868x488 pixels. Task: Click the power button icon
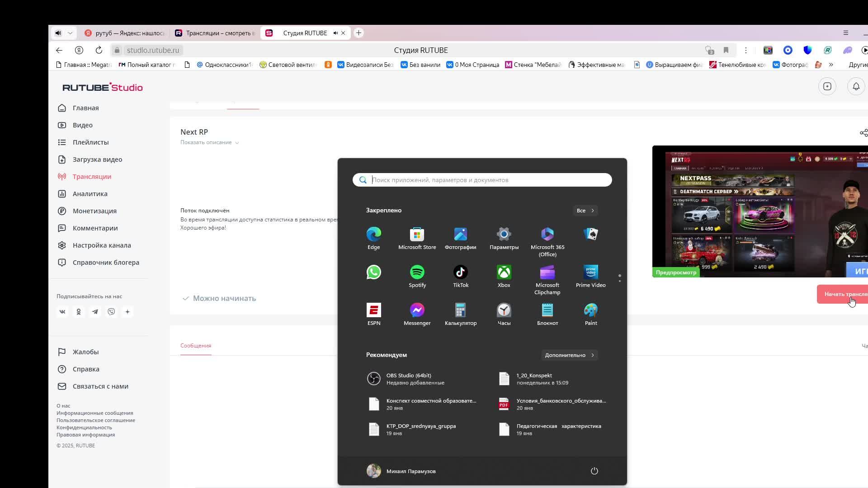pos(594,471)
